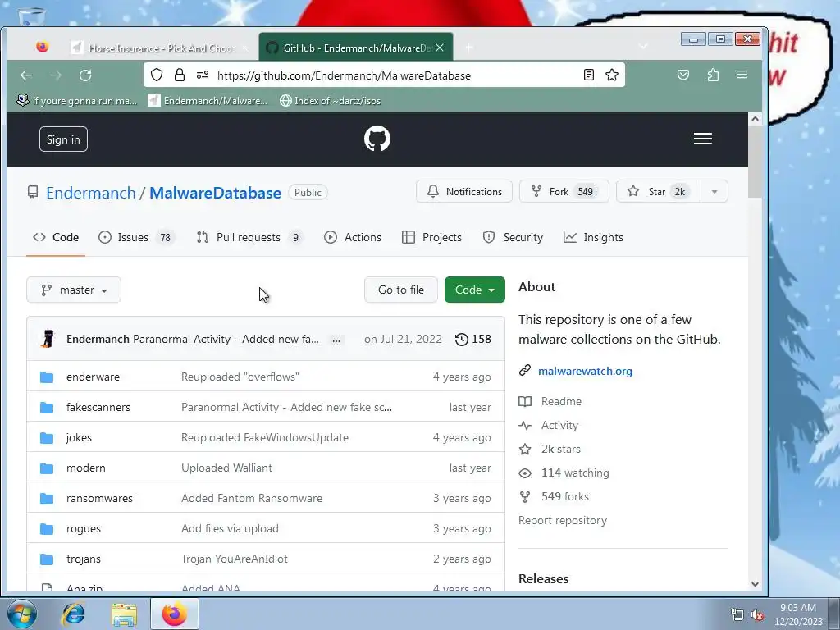This screenshot has height=630, width=840.
Task: Open 'Trojan YouAreAnIdiot' commit message
Action: (235, 559)
